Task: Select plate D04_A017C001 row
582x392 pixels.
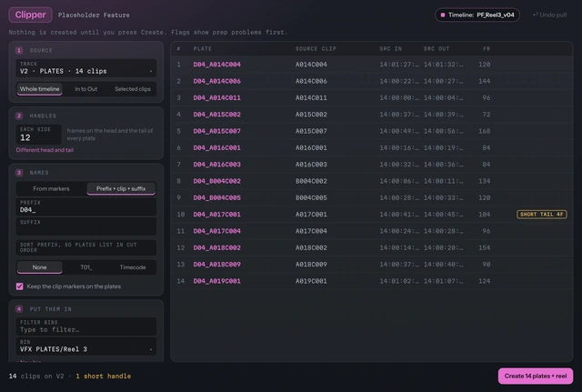Action: 372,214
